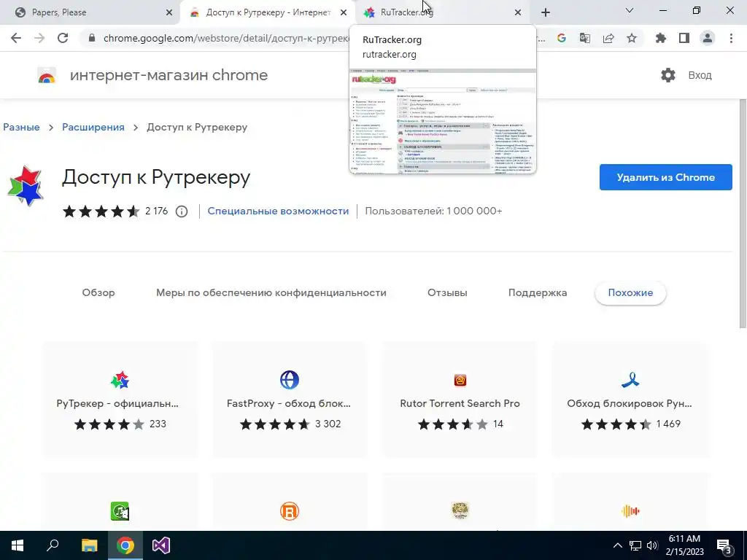Select the Похожие tab
The image size is (747, 560).
[630, 293]
